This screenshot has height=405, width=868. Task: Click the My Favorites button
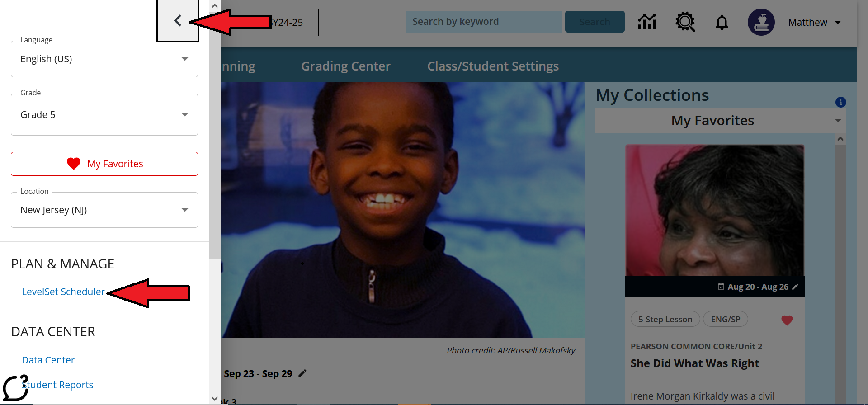(104, 164)
